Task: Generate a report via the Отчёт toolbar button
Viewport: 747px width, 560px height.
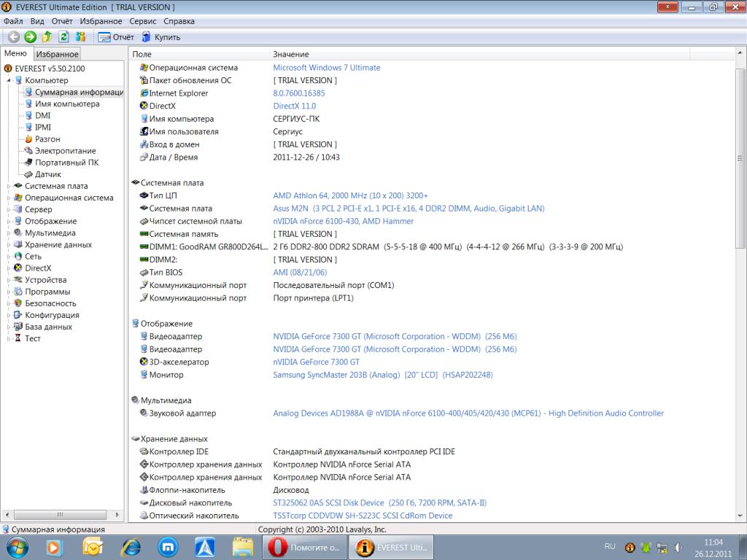Action: click(x=116, y=37)
